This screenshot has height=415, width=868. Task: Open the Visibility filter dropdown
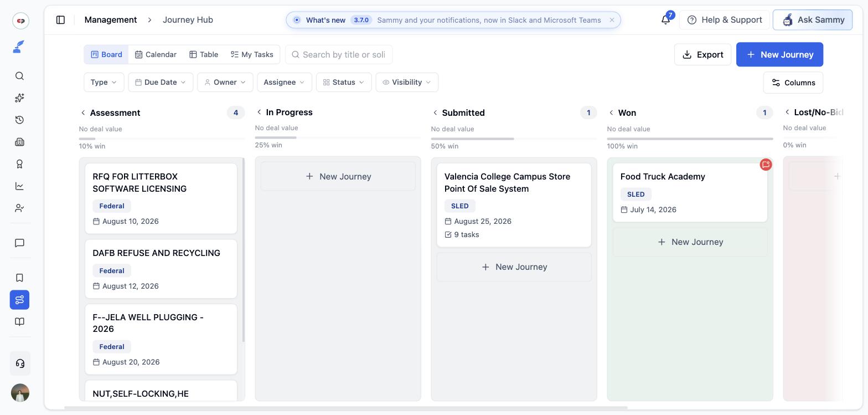pos(407,82)
